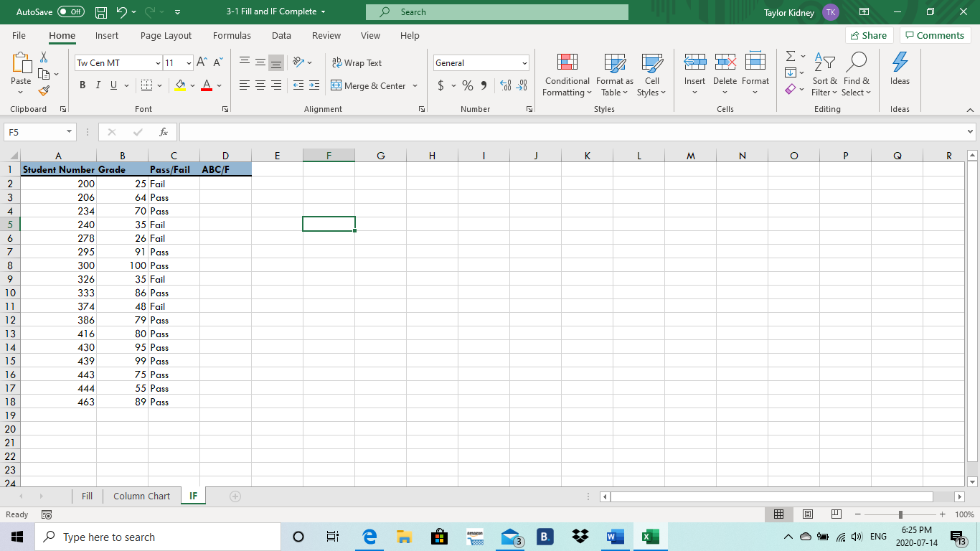Image resolution: width=980 pixels, height=551 pixels.
Task: Toggle Bold formatting
Action: (x=83, y=85)
